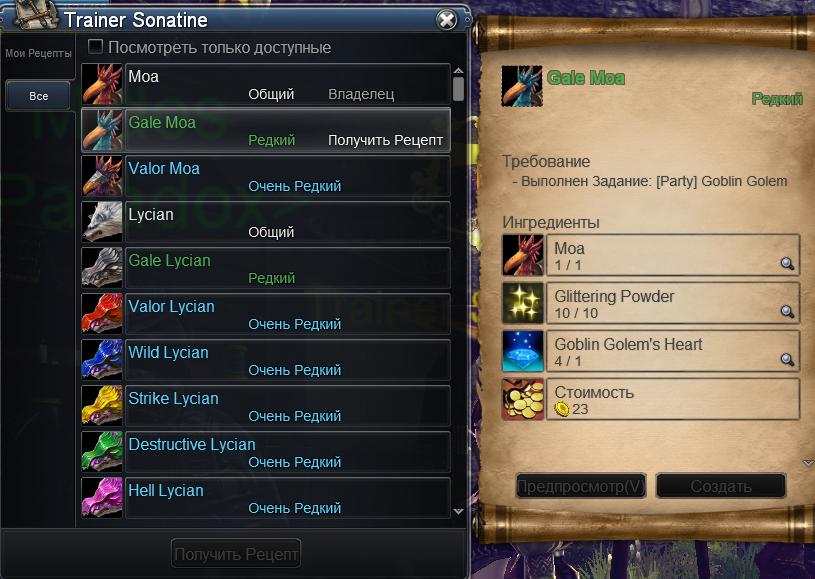Click the Valor Moa purple bird icon
Viewport: 815px width, 579px height.
coord(102,176)
